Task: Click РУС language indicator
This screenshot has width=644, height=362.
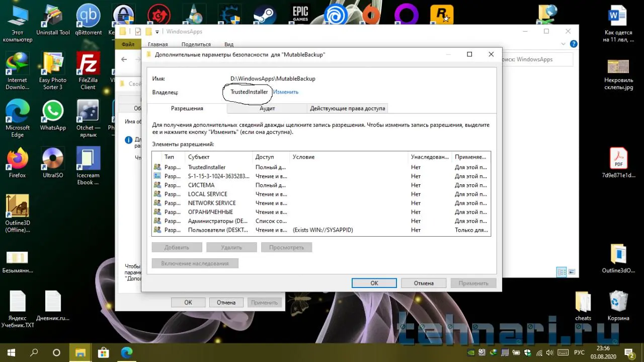Action: (x=580, y=352)
